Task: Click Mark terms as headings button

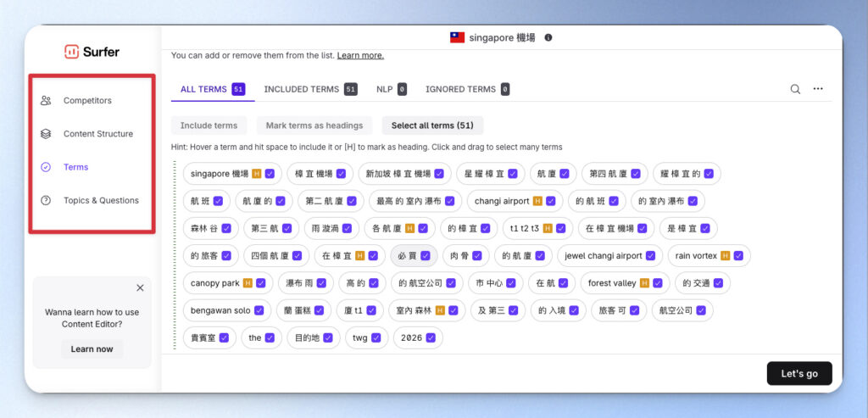Action: pos(314,125)
